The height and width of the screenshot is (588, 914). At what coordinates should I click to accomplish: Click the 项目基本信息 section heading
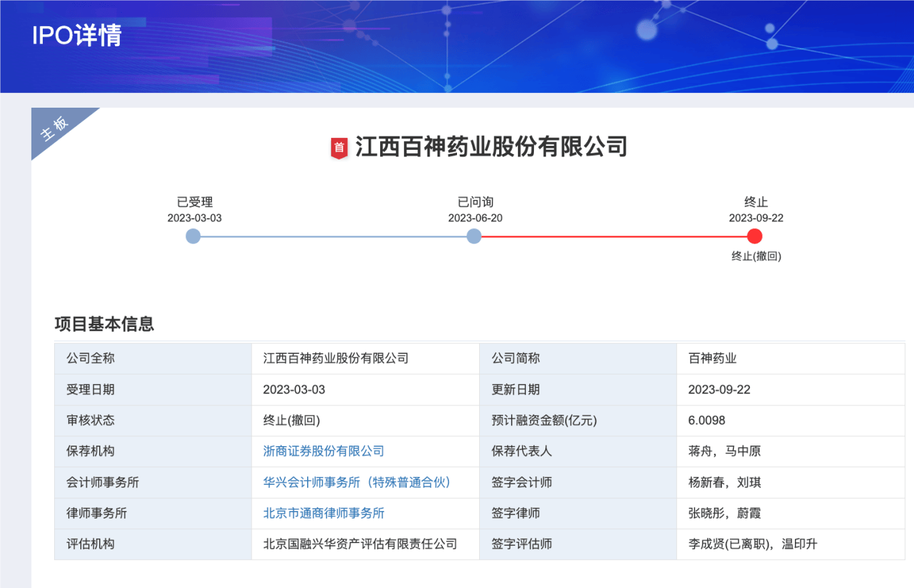coord(104,324)
